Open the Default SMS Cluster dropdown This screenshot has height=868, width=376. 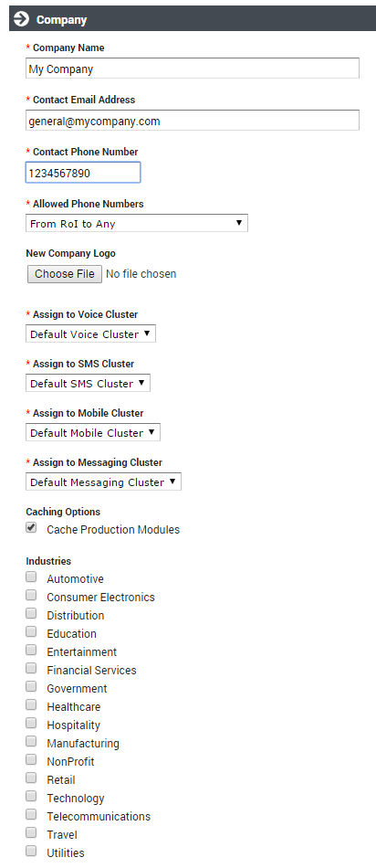(88, 383)
